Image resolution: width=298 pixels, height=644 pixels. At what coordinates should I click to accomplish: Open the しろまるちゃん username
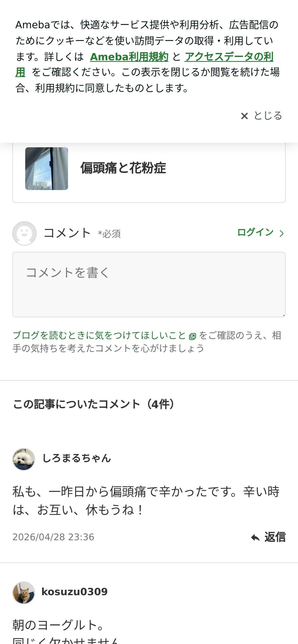tap(76, 458)
